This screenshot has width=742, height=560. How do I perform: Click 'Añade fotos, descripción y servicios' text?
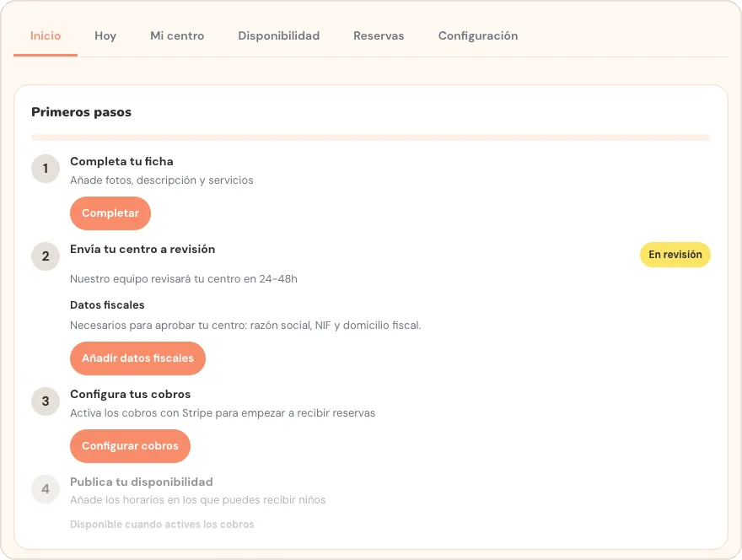161,180
